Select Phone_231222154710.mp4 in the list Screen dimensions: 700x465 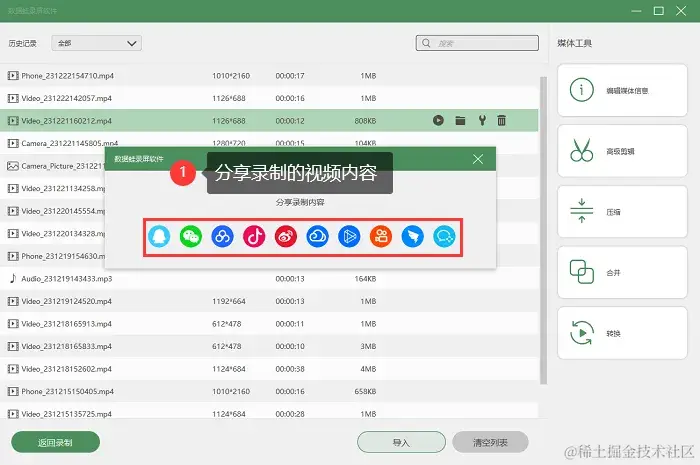coord(269,76)
